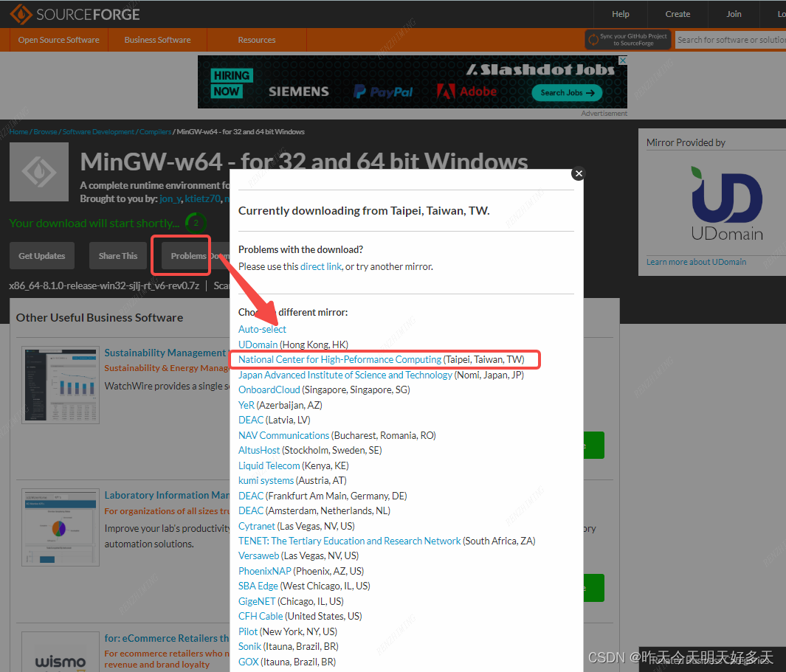786x672 pixels.
Task: Click the direct link for download
Action: click(x=321, y=266)
